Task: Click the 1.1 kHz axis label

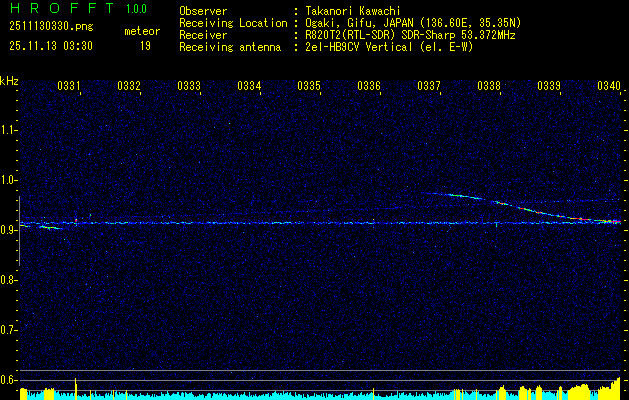Action: 8,130
